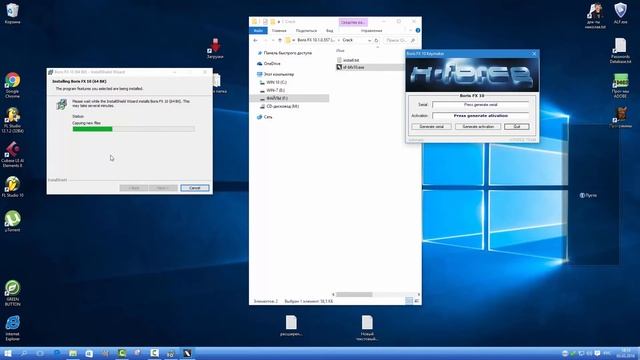Select the pink Средства contextual tab
The width and height of the screenshot is (640, 360).
(353, 22)
